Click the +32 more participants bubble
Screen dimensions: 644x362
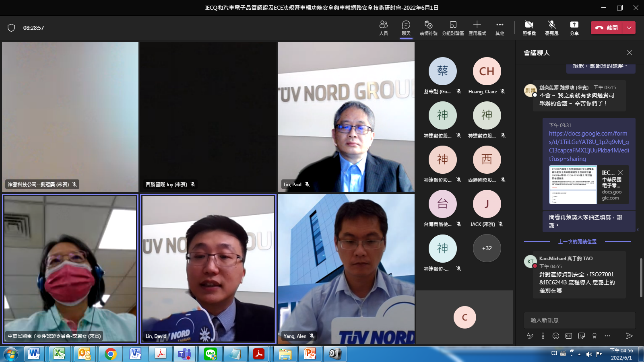[x=487, y=248]
